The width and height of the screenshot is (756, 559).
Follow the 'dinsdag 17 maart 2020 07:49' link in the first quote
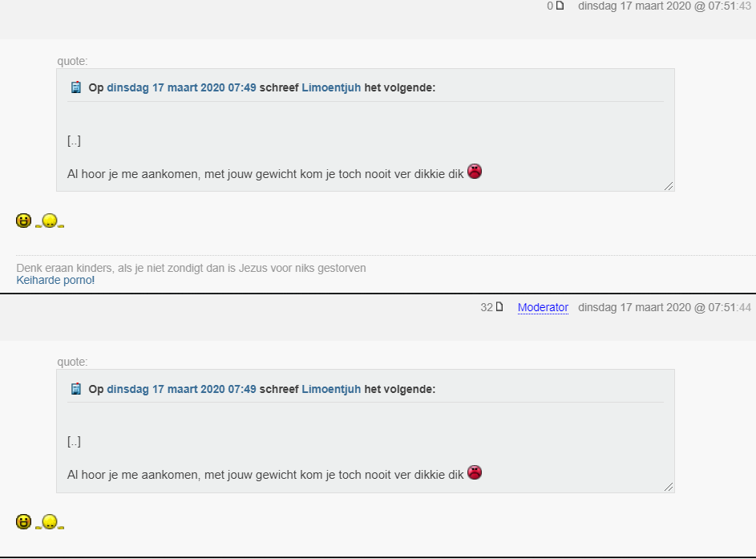pos(181,87)
